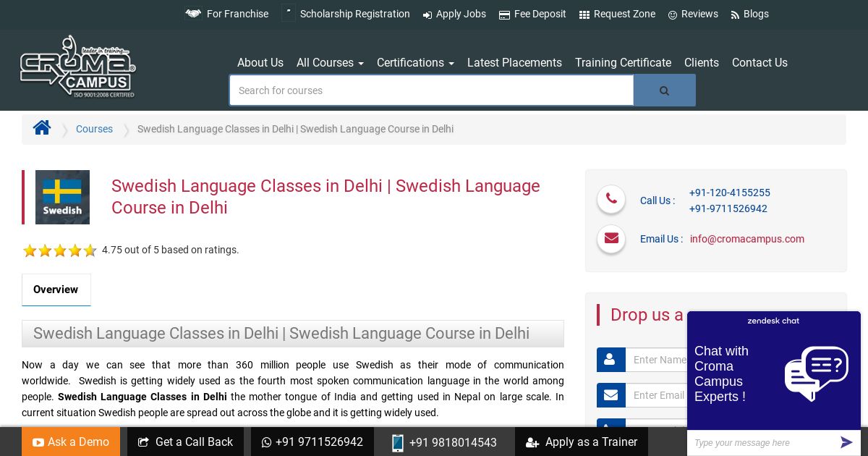Click the 4.75 out of 5 ratings text
Image resolution: width=868 pixels, height=456 pixels.
click(170, 250)
